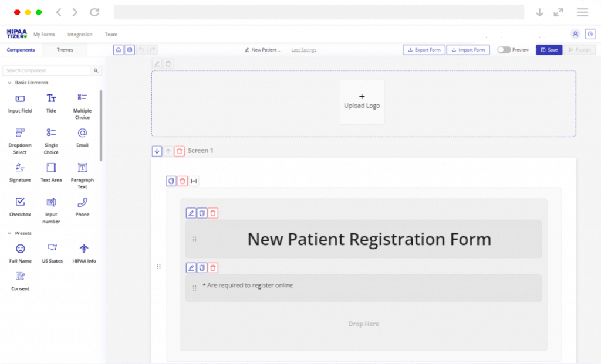This screenshot has height=364, width=601.
Task: Click the Export Form button
Action: (x=424, y=50)
